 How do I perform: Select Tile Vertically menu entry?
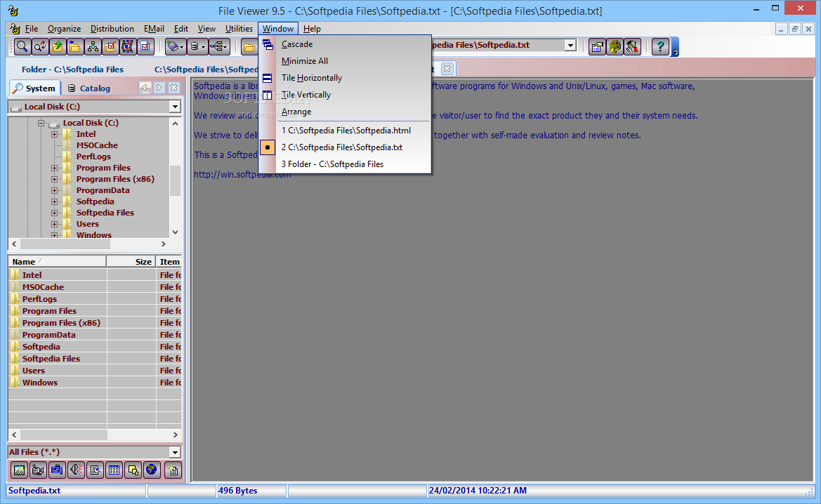pos(345,95)
